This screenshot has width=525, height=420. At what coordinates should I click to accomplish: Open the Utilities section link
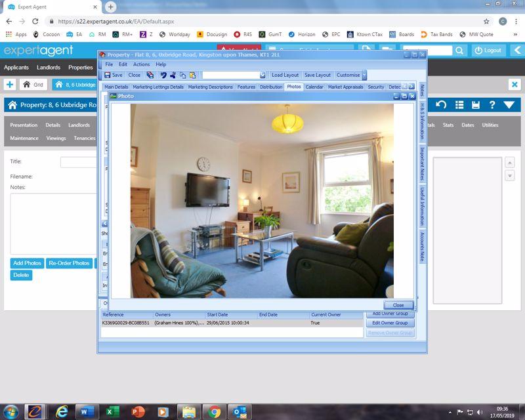click(x=490, y=125)
